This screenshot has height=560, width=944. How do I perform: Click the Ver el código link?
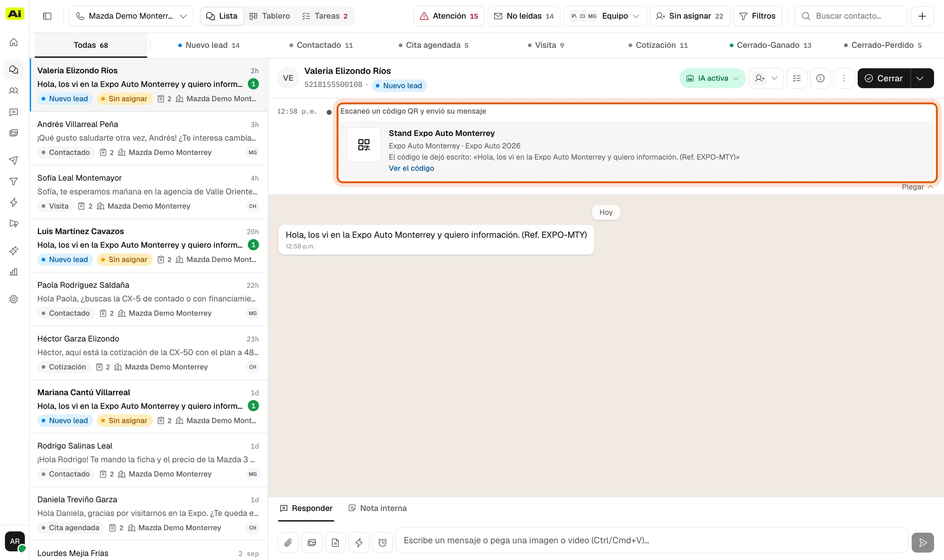click(x=411, y=168)
